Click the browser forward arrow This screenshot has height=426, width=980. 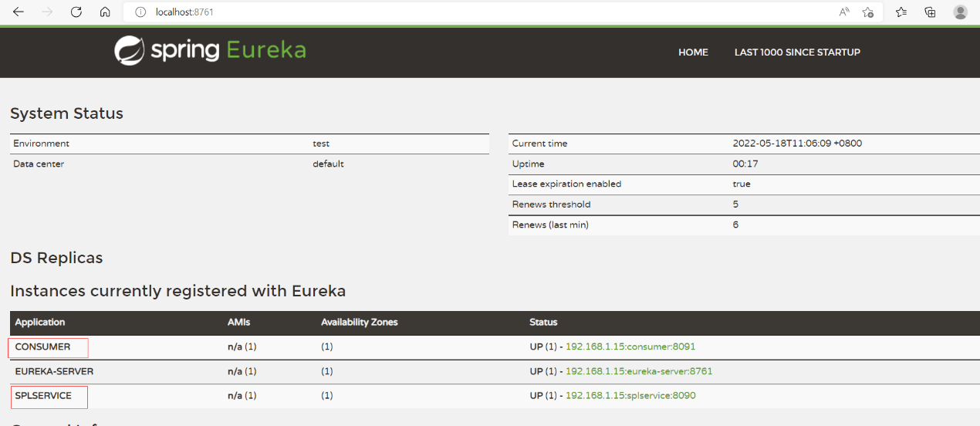coord(47,12)
